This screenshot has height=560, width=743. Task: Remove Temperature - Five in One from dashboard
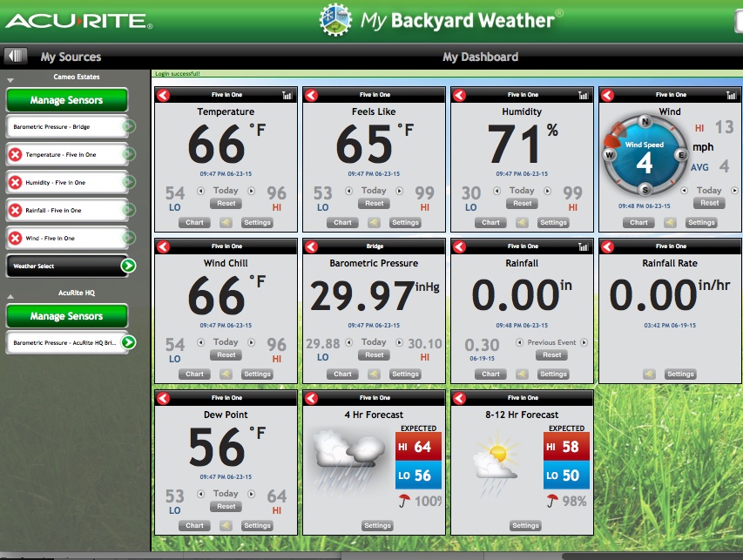click(x=16, y=154)
